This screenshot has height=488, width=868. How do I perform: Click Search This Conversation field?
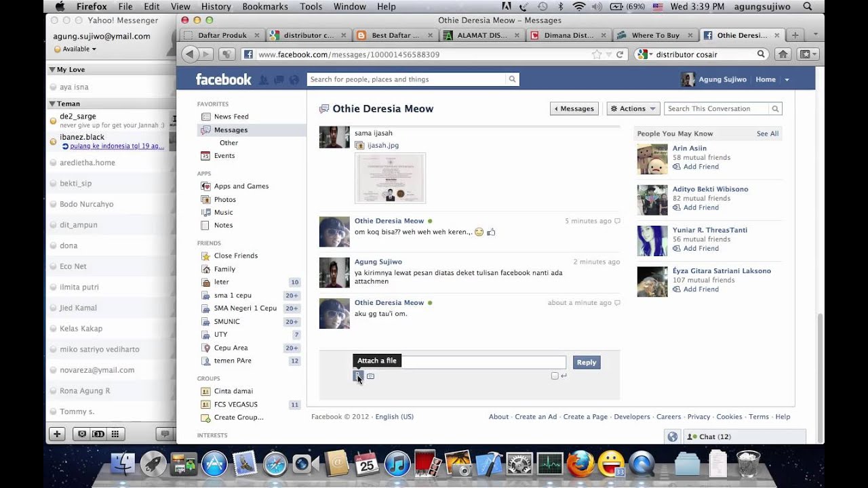(x=717, y=108)
